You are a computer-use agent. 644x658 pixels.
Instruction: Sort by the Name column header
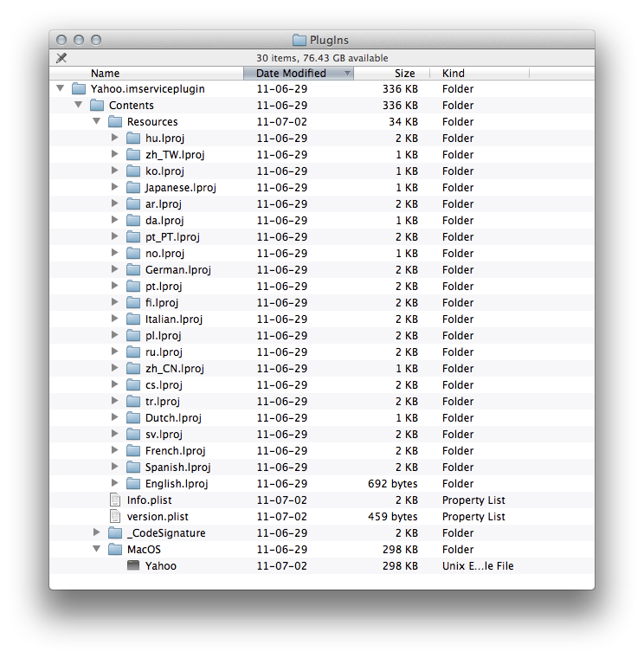point(146,74)
